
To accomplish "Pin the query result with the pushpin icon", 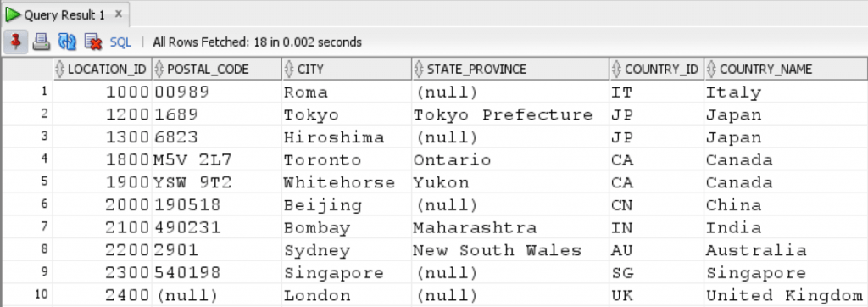I will (15, 42).
